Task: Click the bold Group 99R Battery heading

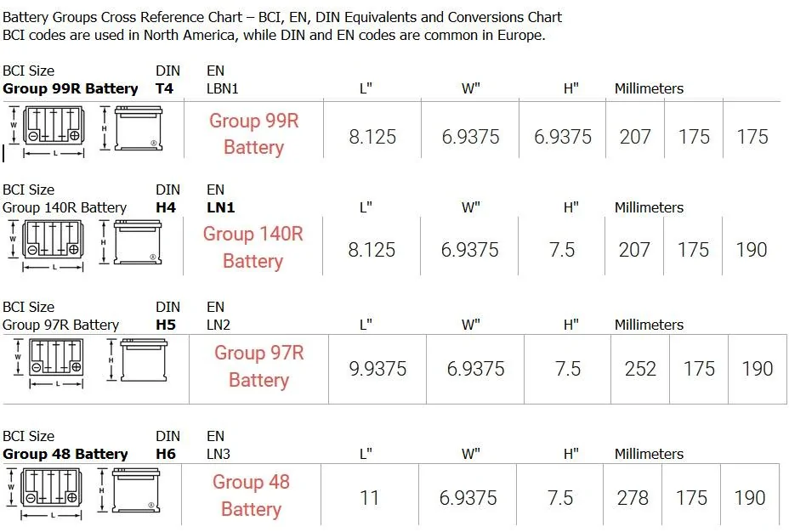Action: (x=70, y=88)
